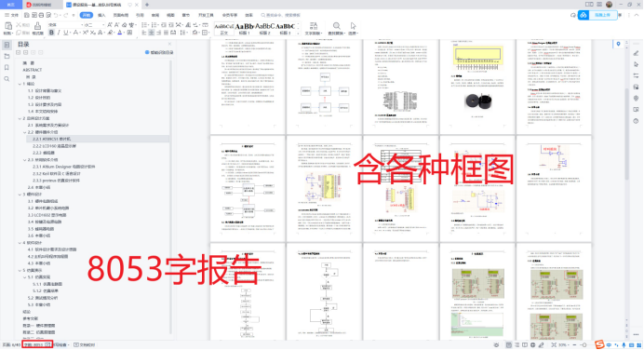
Task: Apply the Heading 1 style
Action: click(x=244, y=29)
